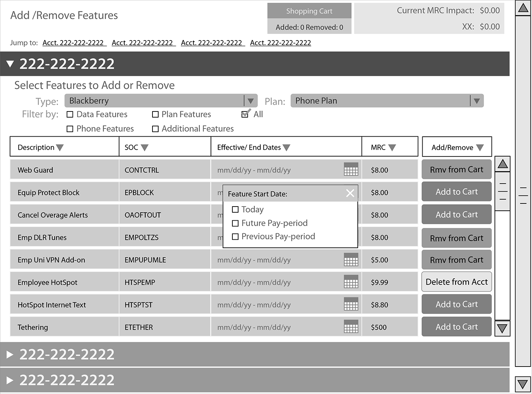The image size is (532, 394).
Task: Open calendar picker in Employee HotSpot row
Action: pyautogui.click(x=351, y=282)
